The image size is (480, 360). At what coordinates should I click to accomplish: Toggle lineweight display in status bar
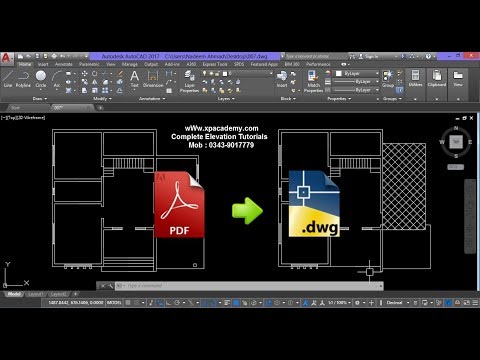(x=227, y=303)
